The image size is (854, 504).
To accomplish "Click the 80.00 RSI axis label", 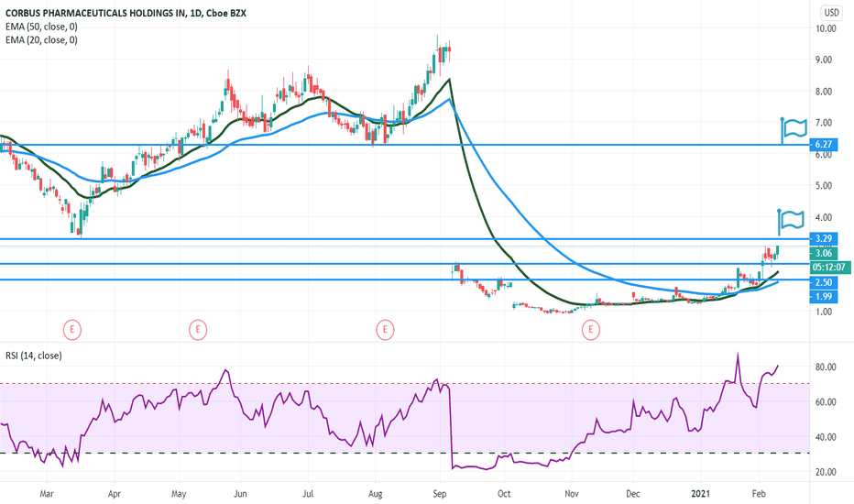I will coord(825,367).
